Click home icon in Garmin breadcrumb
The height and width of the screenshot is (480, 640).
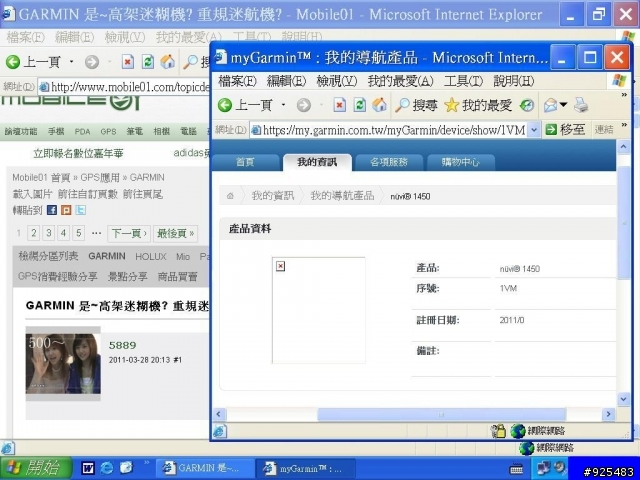(230, 196)
